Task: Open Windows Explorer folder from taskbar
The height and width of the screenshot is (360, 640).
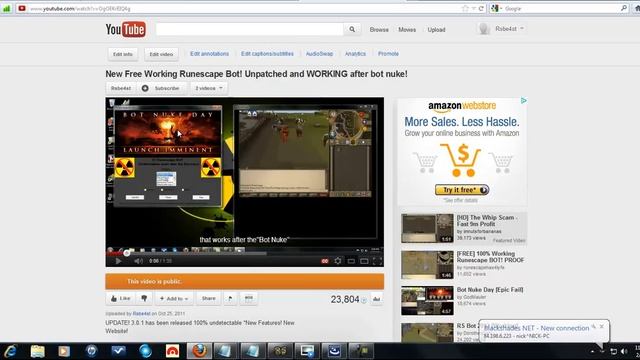Action: pos(37,351)
